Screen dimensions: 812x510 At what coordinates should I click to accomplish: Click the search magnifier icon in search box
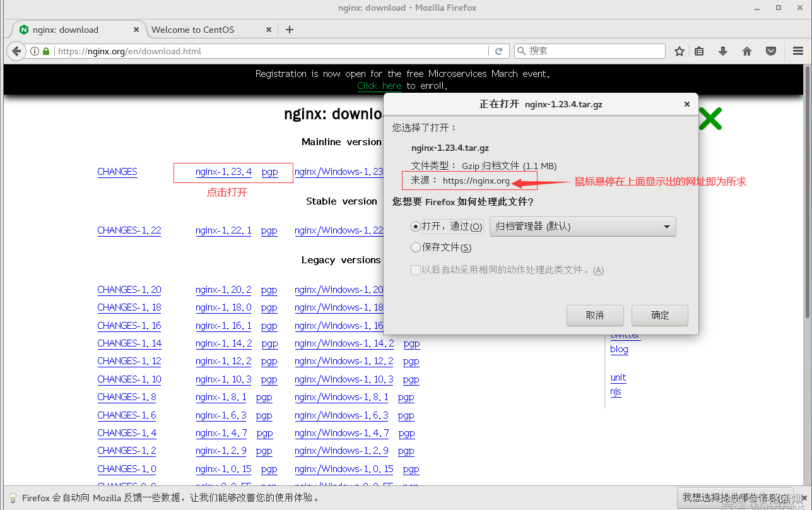coord(521,51)
